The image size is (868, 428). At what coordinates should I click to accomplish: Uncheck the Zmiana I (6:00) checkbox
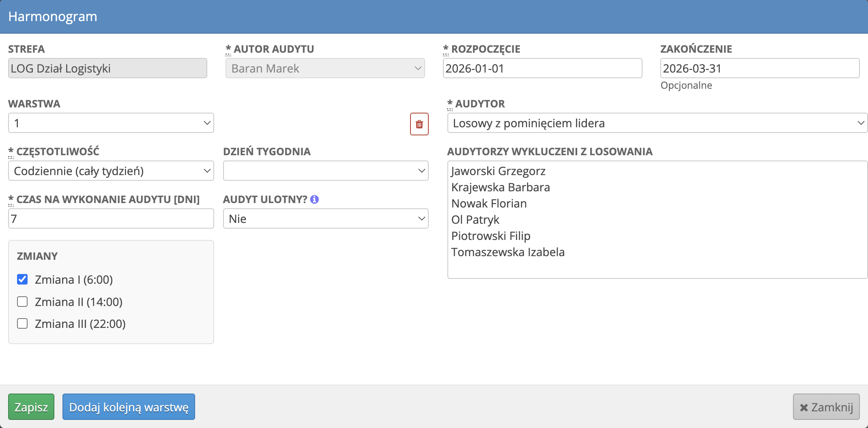[x=22, y=279]
